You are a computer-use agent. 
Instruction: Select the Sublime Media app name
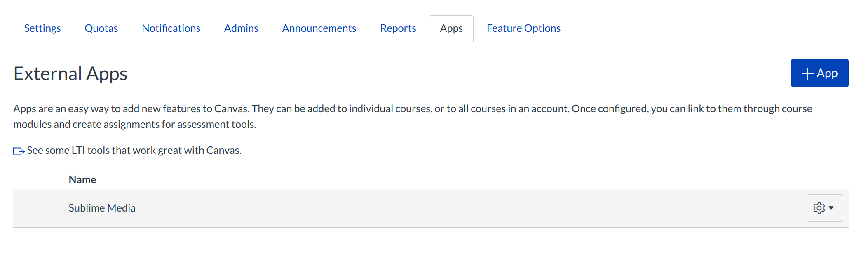pos(102,208)
